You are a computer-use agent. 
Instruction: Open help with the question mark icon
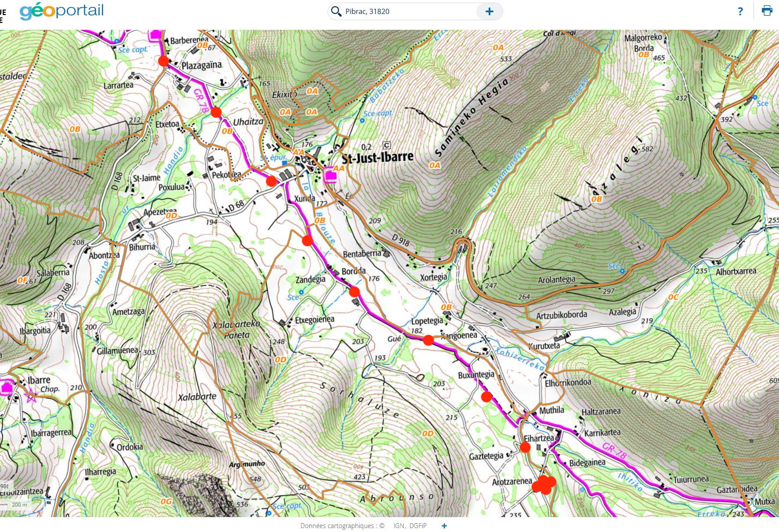(x=740, y=11)
